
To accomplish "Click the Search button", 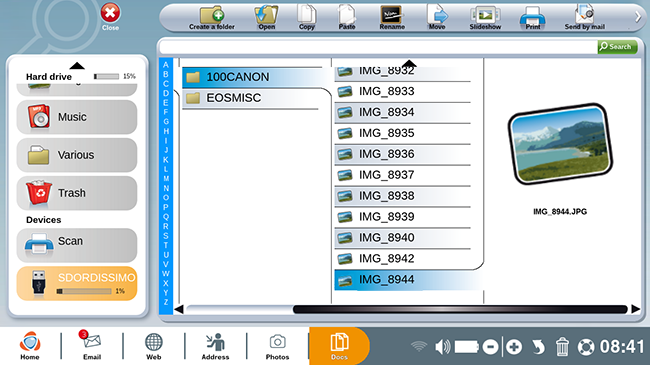I will click(x=617, y=46).
